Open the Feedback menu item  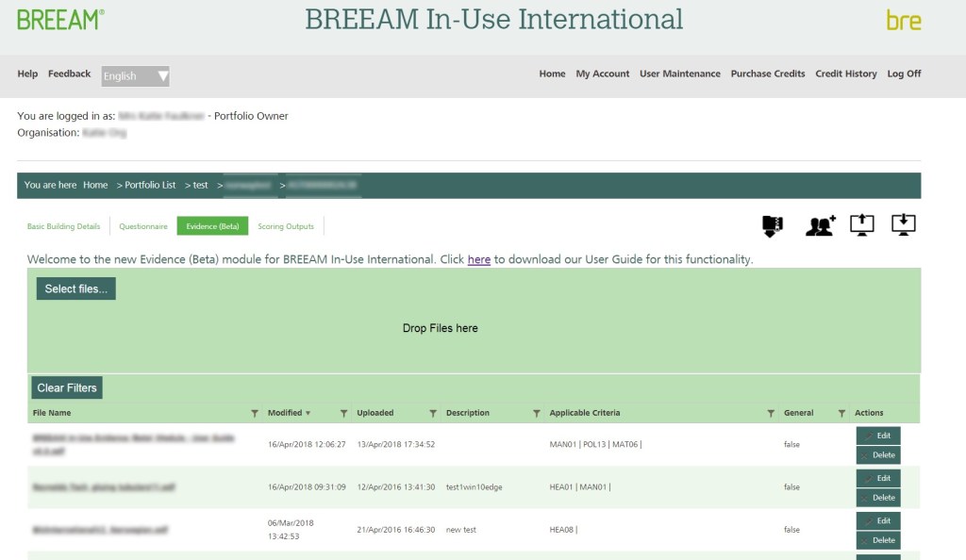click(69, 74)
